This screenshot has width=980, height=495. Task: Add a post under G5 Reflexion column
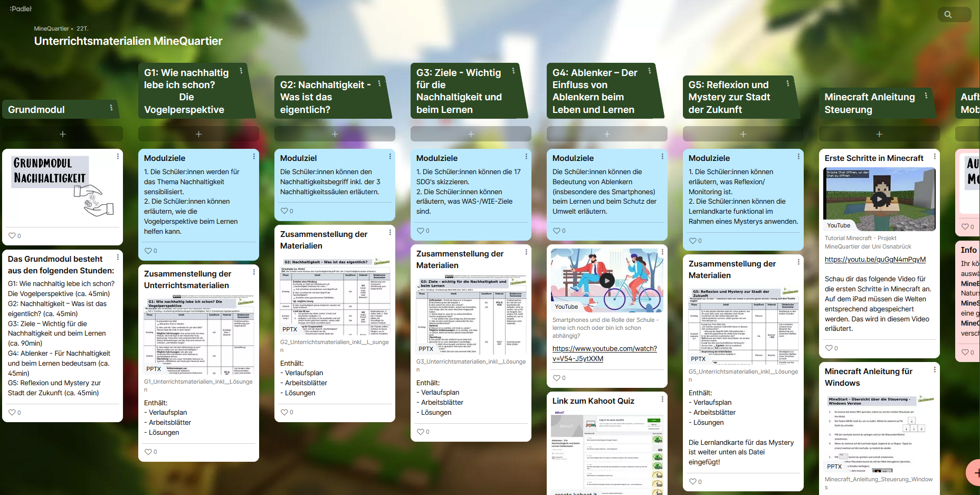(743, 134)
